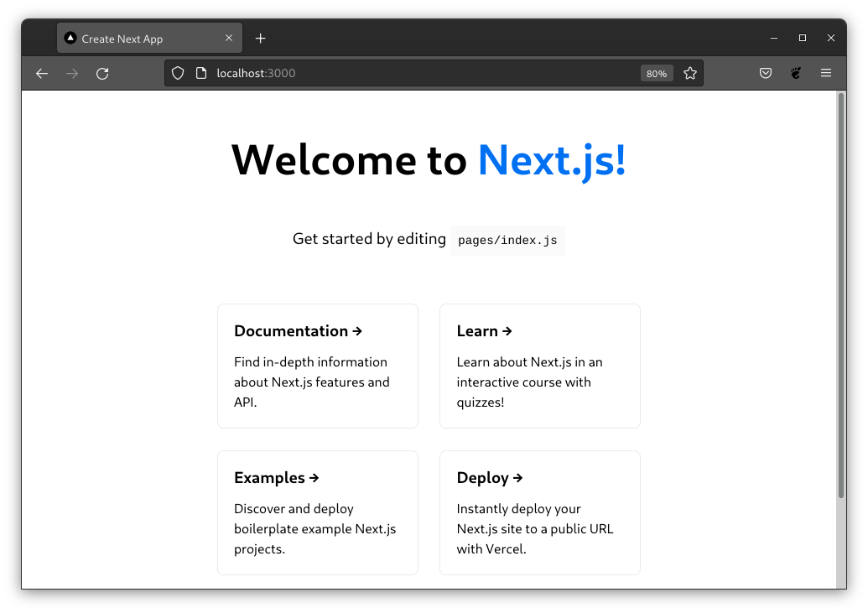Close the Create Next App tab
The width and height of the screenshot is (868, 613).
pos(229,39)
